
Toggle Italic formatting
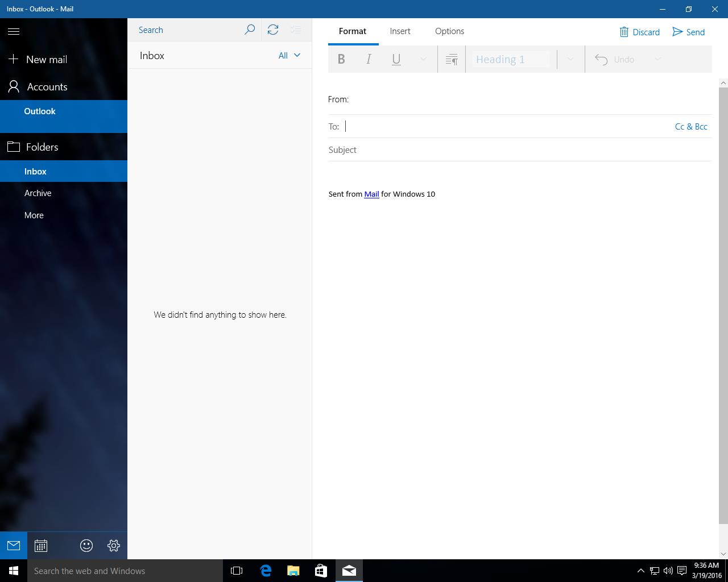tap(369, 59)
